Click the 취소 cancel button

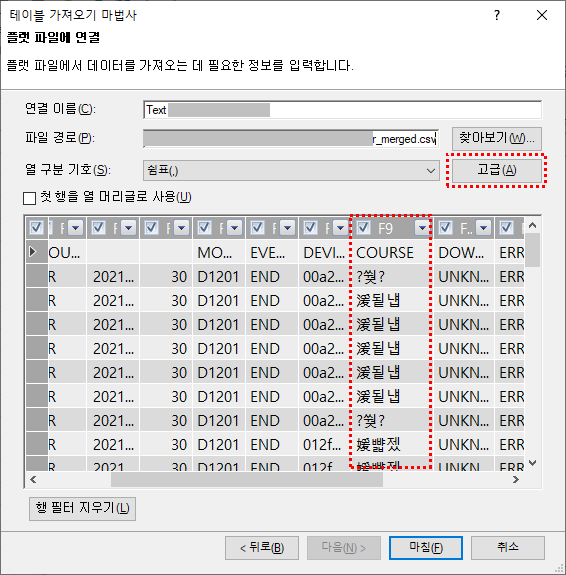tap(508, 548)
